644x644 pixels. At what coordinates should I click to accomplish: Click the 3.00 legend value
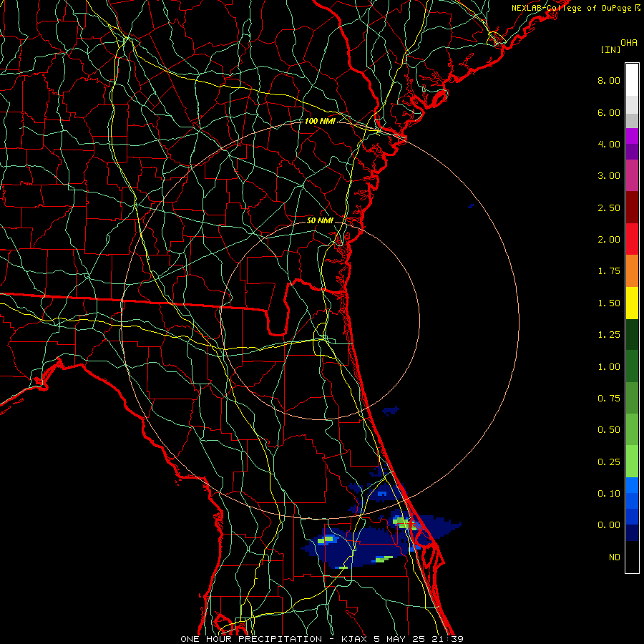coord(609,176)
